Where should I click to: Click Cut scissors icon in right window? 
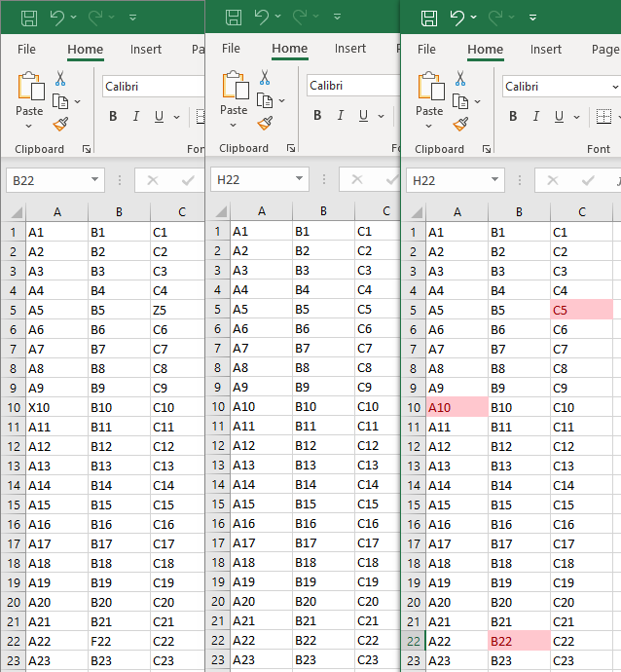point(460,79)
